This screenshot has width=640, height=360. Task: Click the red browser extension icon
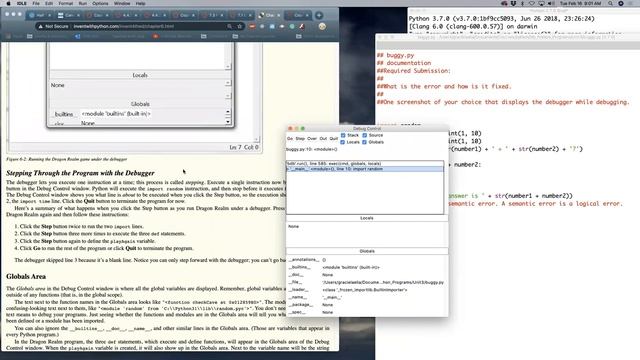(x=252, y=26)
